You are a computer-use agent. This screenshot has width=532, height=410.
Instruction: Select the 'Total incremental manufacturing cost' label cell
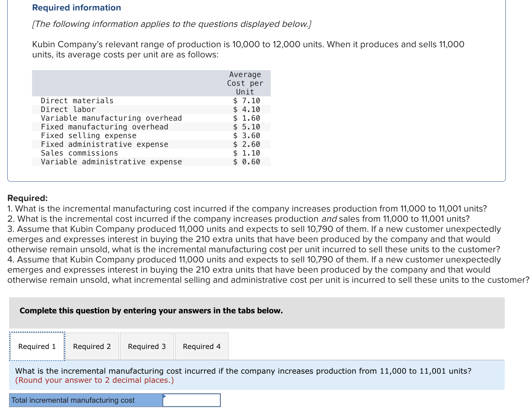86,400
